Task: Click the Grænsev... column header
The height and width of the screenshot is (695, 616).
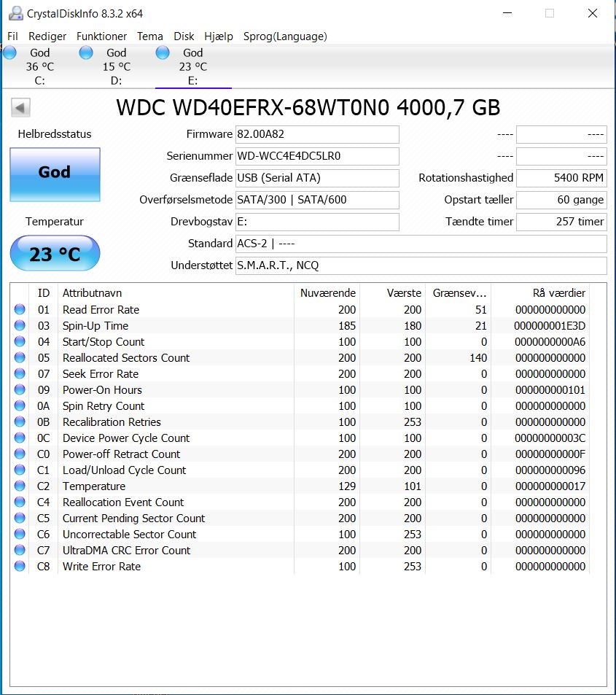Action: pyautogui.click(x=459, y=293)
